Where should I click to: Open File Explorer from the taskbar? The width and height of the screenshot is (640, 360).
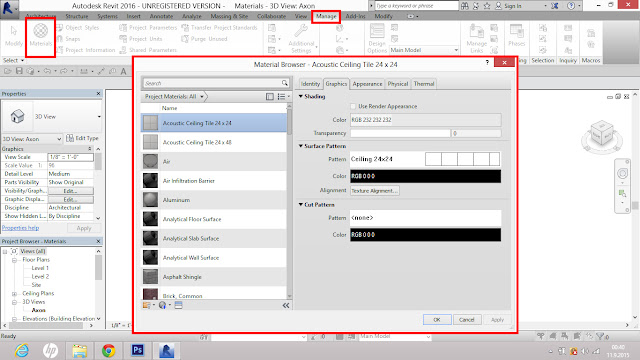80,350
